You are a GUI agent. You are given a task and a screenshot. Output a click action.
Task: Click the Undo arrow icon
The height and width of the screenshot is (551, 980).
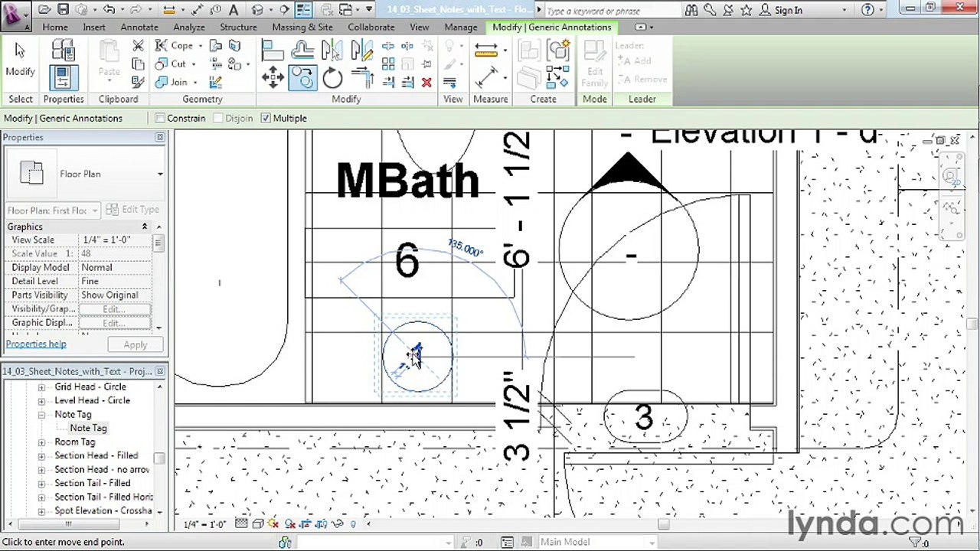109,10
